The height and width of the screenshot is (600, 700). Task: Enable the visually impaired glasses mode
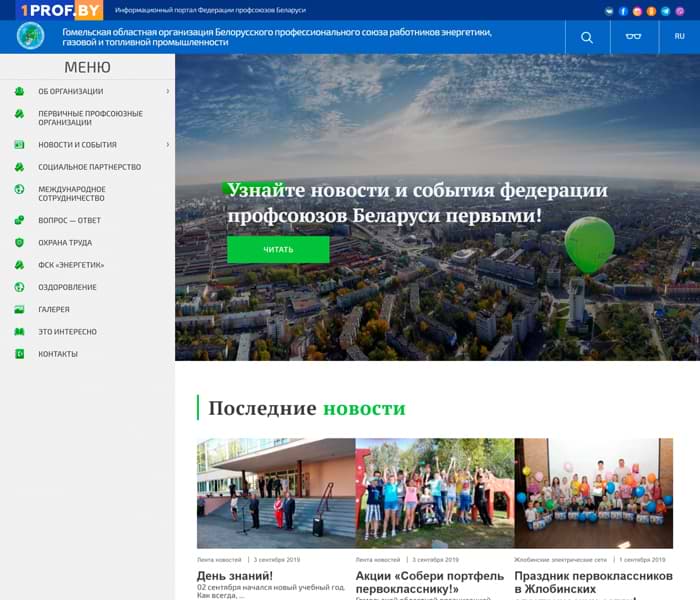pos(633,36)
